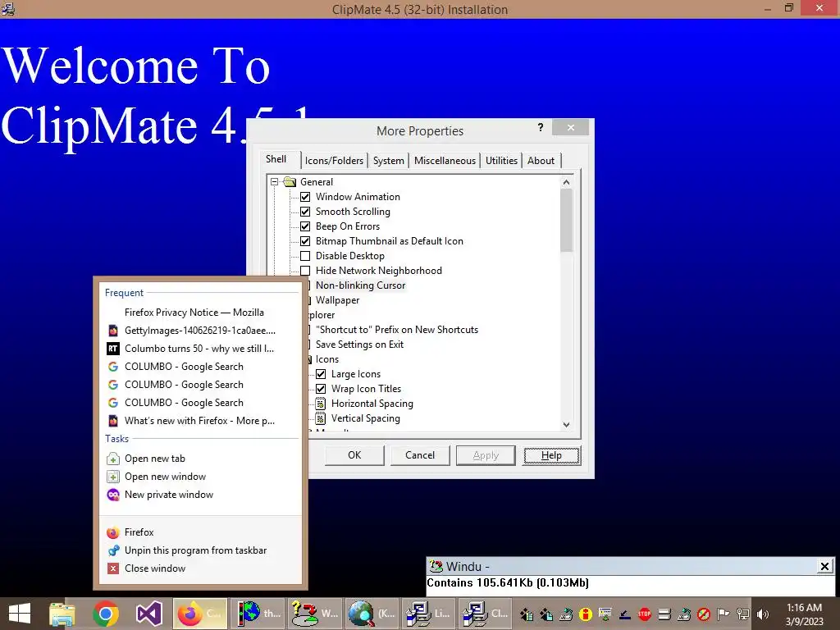The height and width of the screenshot is (630, 840).
Task: Click the ClipMate installer title bar icon
Action: click(7, 8)
